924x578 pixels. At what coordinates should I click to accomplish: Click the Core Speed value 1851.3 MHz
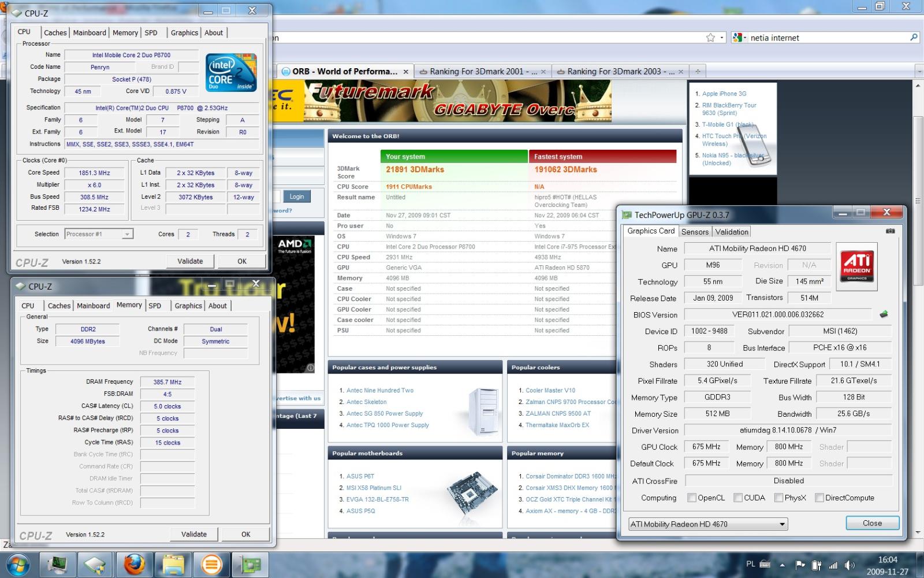click(x=94, y=173)
